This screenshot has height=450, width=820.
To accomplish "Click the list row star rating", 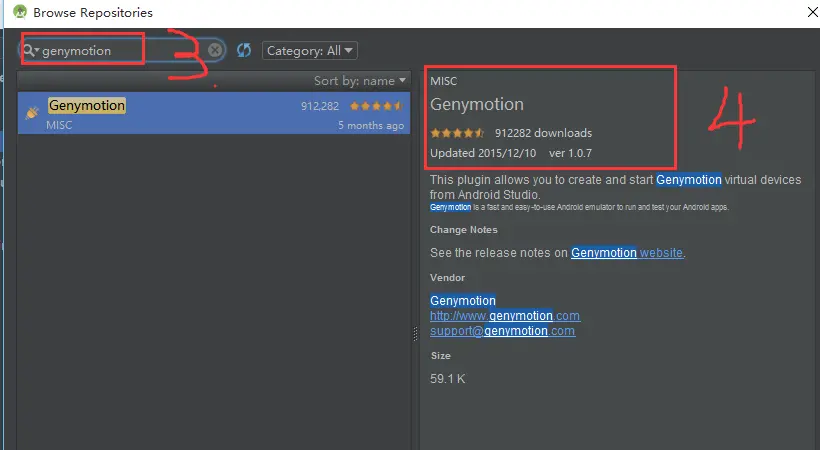I will pyautogui.click(x=377, y=106).
